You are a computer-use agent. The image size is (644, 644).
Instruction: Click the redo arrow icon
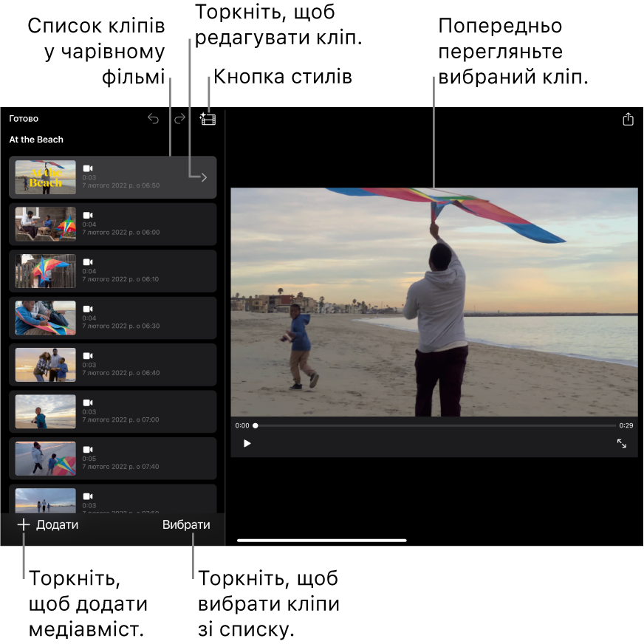point(179,119)
